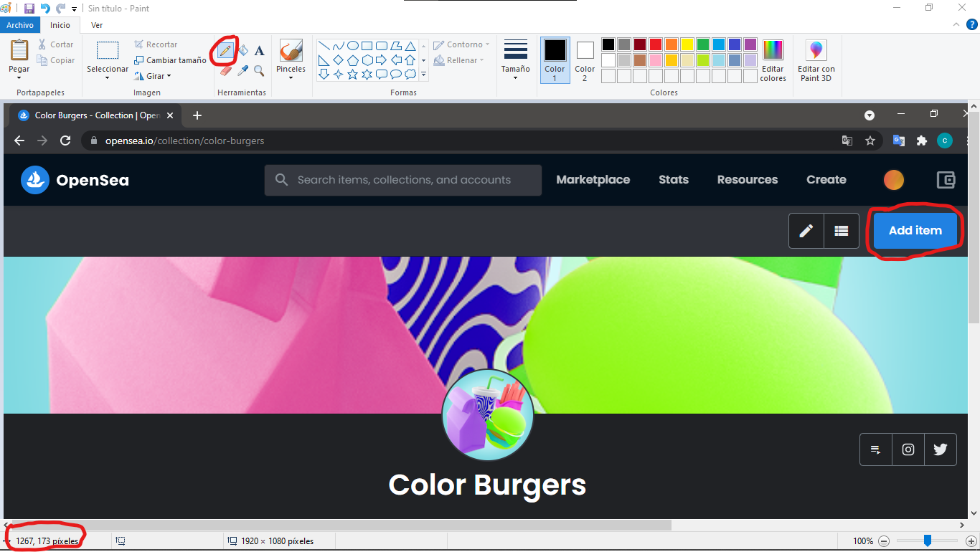Open the Archivo menu
This screenshot has width=980, height=552.
(20, 25)
